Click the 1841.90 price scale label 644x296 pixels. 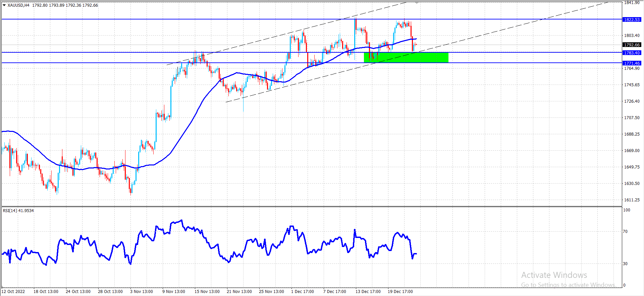pos(632,3)
